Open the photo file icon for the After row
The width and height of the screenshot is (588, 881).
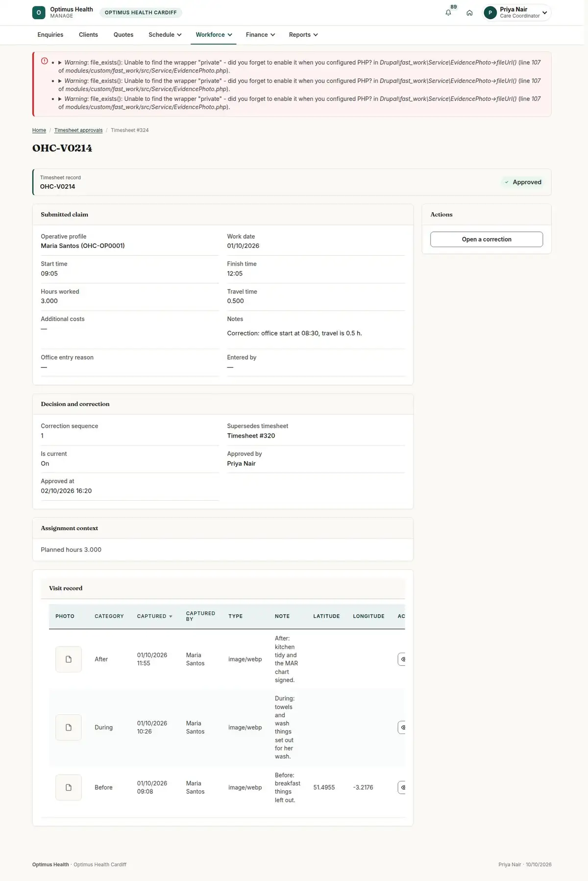[69, 659]
